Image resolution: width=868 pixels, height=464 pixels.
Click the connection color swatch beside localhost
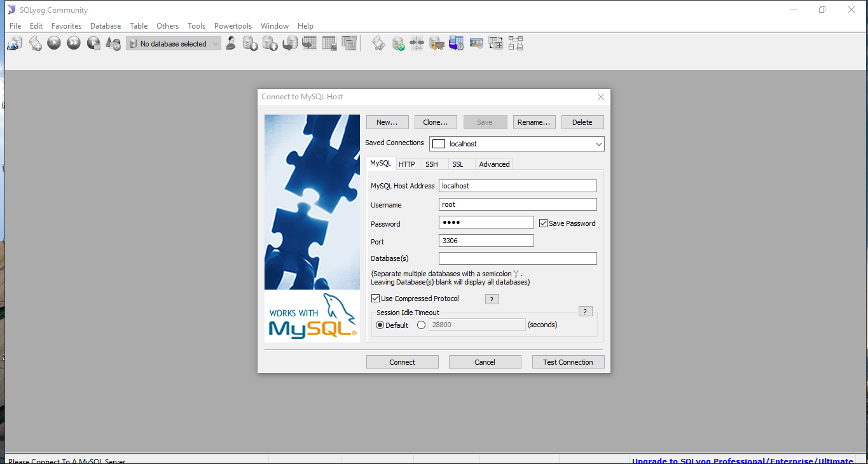439,144
